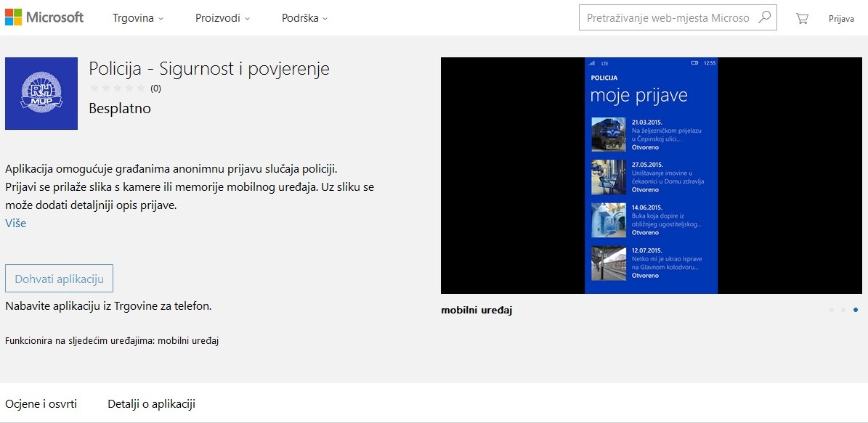Click the thumbnail for 14.06.2015 report

(x=609, y=220)
